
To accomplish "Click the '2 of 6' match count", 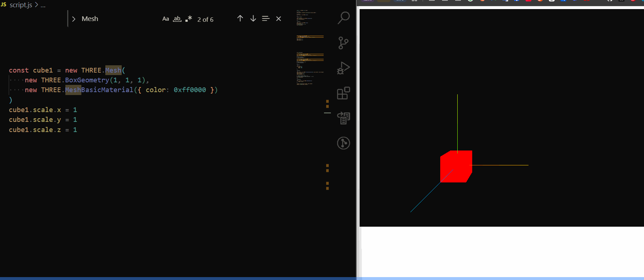I will coord(205,20).
